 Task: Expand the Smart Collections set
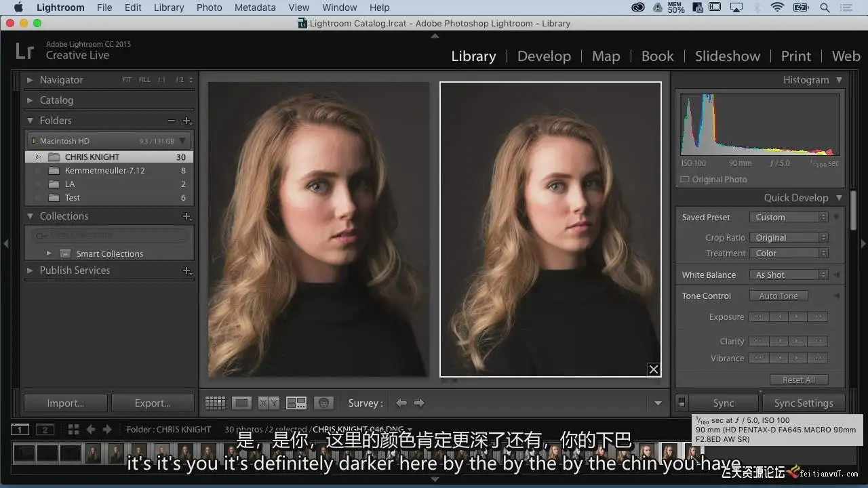[49, 253]
